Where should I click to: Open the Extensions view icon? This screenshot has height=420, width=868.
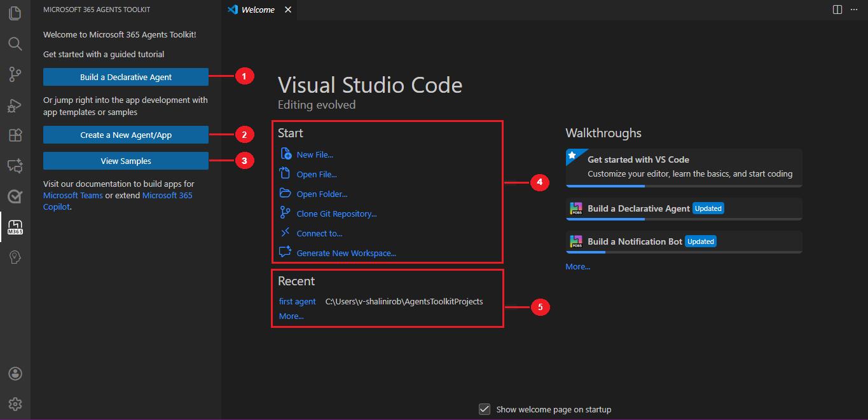tap(15, 135)
